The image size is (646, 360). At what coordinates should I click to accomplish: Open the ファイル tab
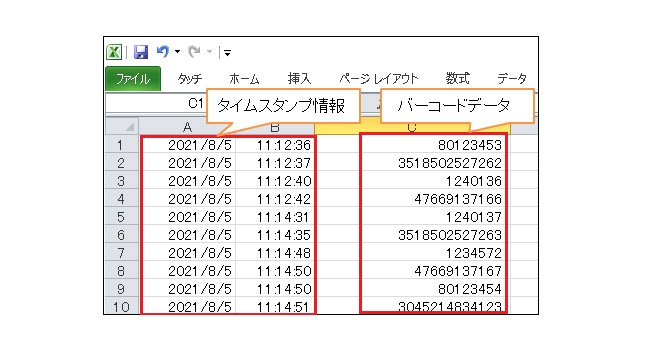click(133, 78)
